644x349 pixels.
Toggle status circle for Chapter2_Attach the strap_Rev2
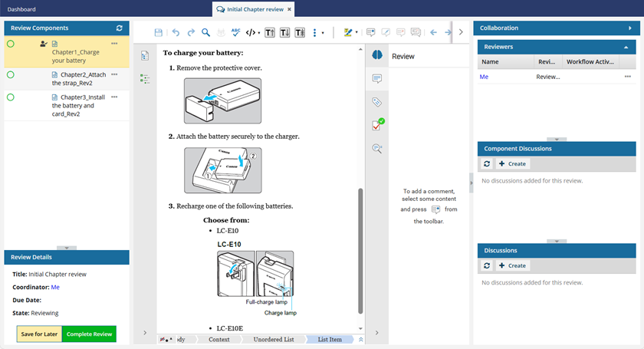click(11, 74)
